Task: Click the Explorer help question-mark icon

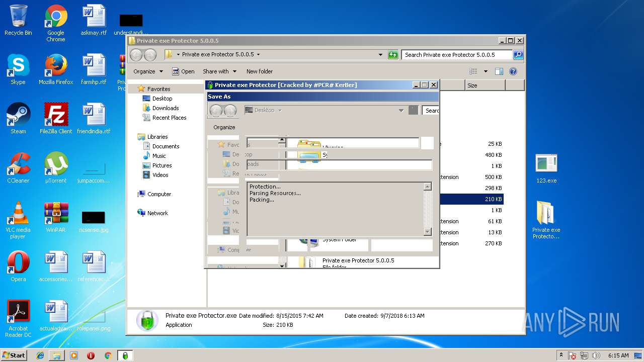Action: (x=513, y=71)
